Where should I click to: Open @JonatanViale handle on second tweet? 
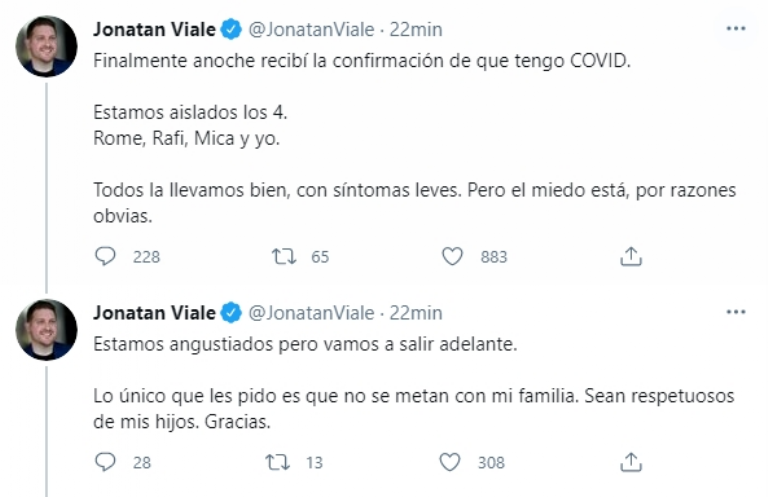[310, 313]
